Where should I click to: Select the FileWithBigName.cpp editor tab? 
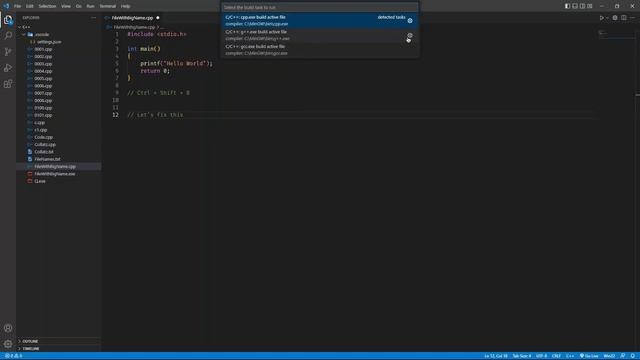(132, 18)
